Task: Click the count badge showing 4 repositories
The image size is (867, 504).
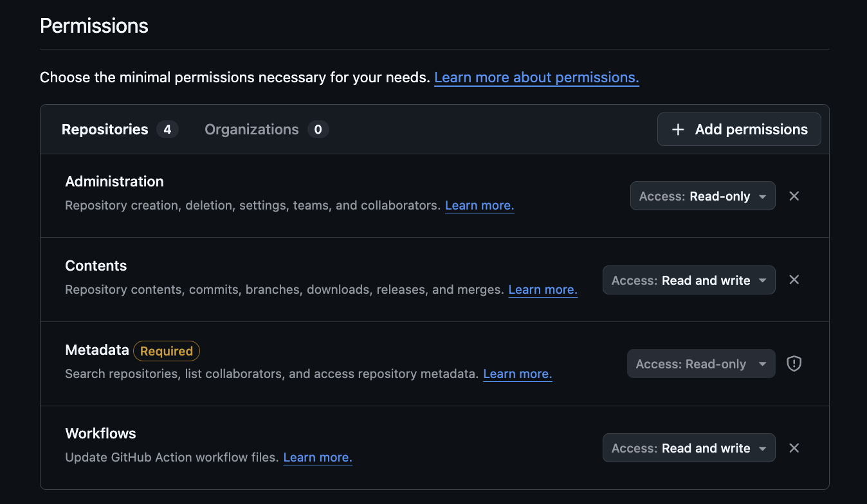Action: (167, 129)
